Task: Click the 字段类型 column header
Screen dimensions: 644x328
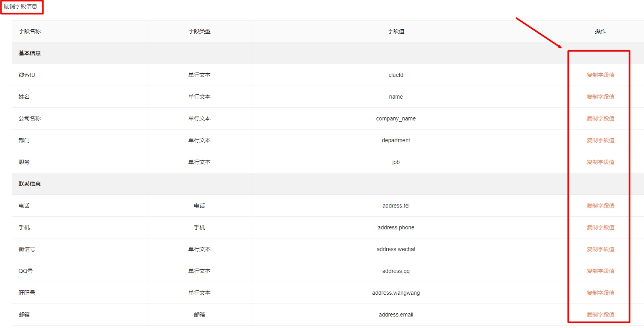Action: pos(199,31)
